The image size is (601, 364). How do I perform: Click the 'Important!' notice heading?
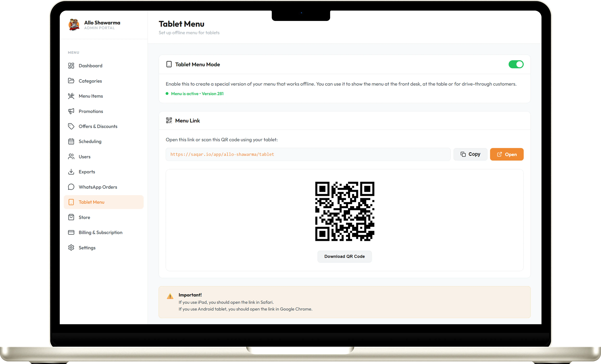click(x=190, y=295)
